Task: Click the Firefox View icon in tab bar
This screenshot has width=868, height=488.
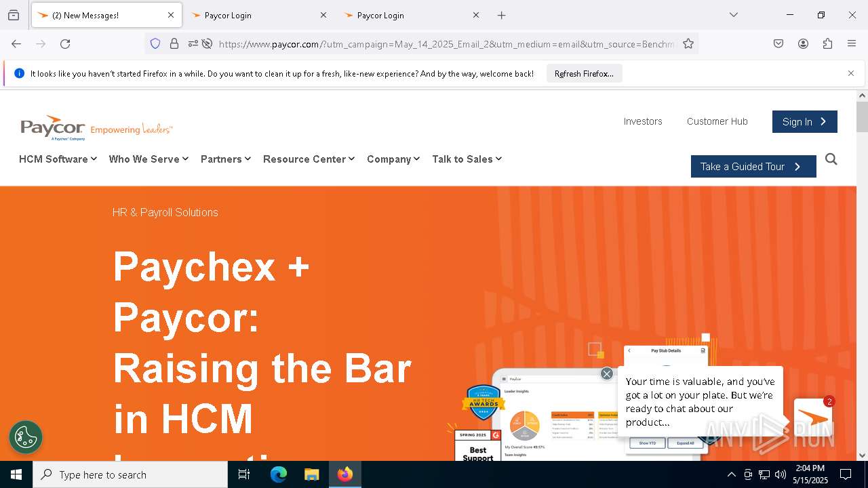Action: tap(14, 15)
